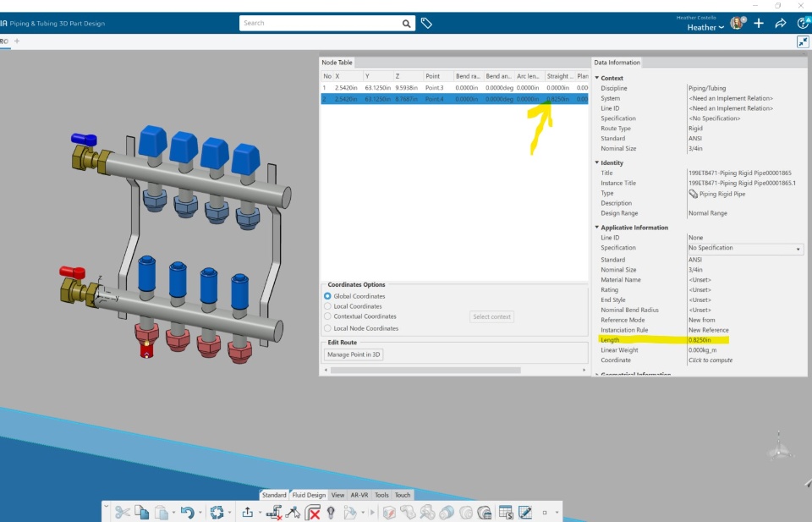Screen dimensions: 812x522
Task: Click the 'Bend ra..' column header
Action: click(x=468, y=76)
